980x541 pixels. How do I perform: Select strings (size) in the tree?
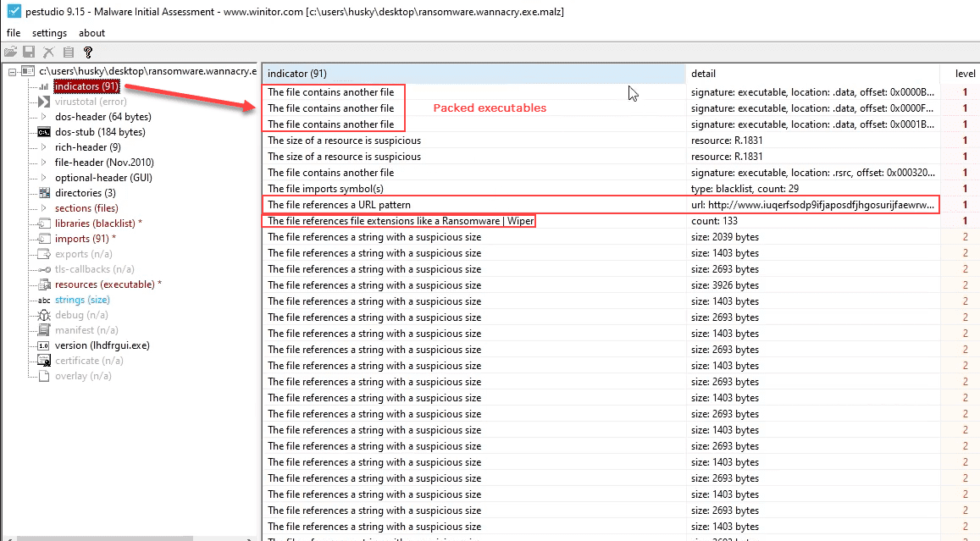click(82, 300)
